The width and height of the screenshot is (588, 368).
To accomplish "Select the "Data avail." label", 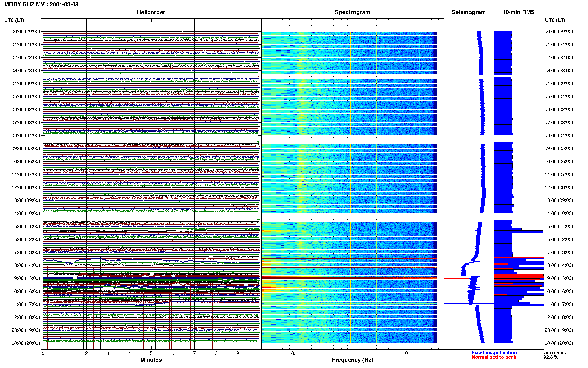I will tap(554, 353).
